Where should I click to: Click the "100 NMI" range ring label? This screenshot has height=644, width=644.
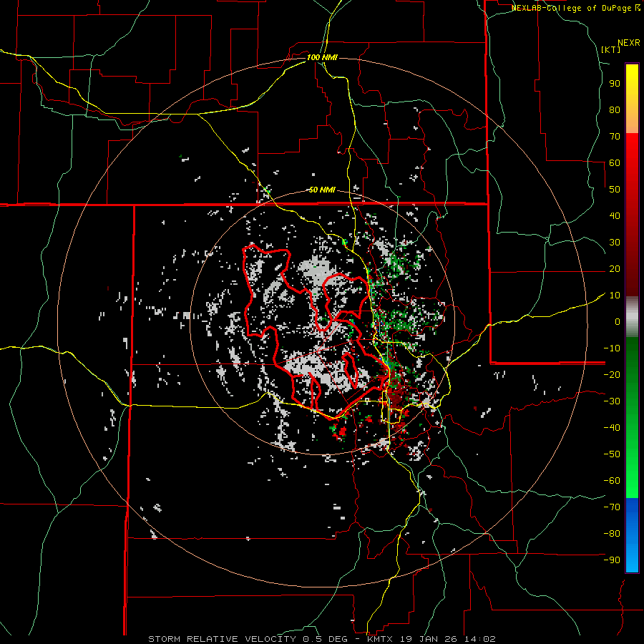322,57
